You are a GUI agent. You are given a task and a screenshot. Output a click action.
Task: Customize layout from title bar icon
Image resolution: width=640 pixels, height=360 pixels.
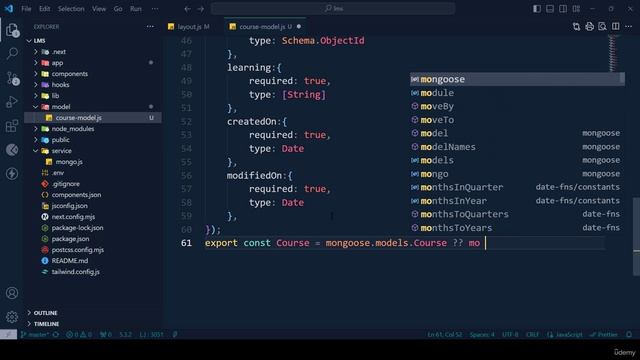(576, 9)
